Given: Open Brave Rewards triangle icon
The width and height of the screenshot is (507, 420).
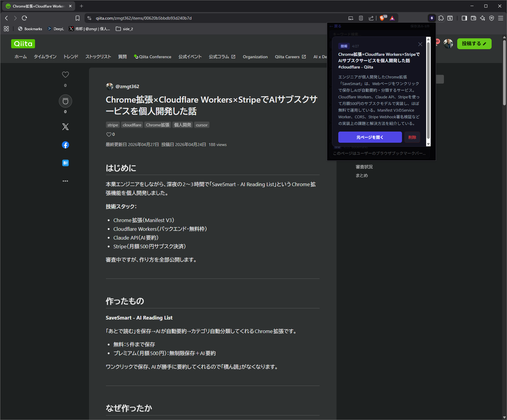Looking at the screenshot, I should (x=392, y=18).
